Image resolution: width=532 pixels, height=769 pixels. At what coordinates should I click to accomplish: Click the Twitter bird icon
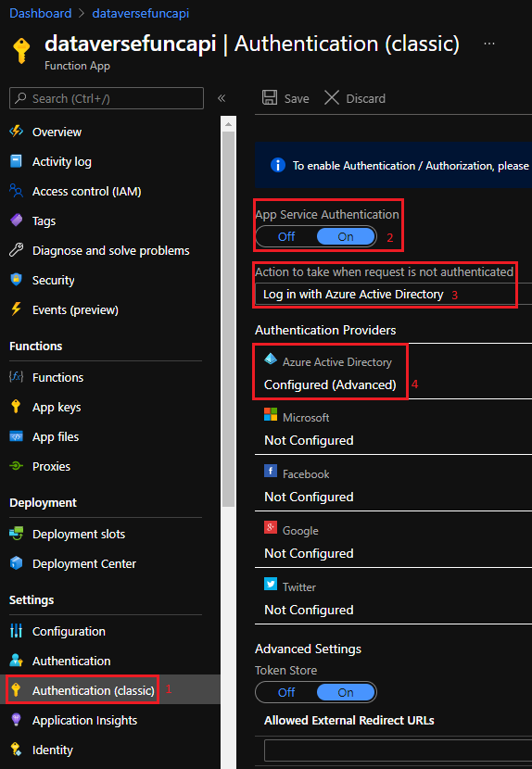pyautogui.click(x=271, y=584)
